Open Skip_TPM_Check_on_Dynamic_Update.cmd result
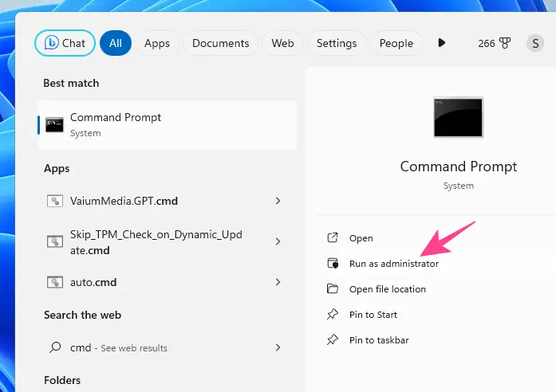The width and height of the screenshot is (556, 392). pos(167,242)
